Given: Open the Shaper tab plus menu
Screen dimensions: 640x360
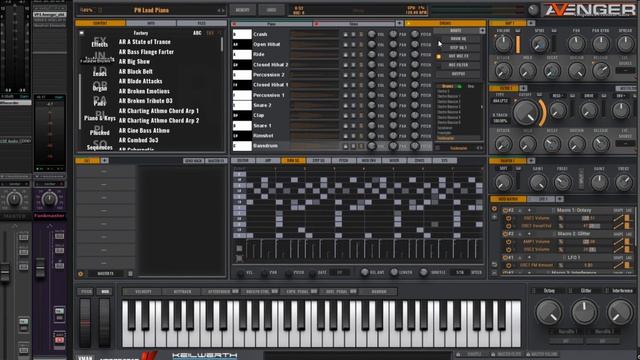Looking at the screenshot, I should [x=531, y=161].
